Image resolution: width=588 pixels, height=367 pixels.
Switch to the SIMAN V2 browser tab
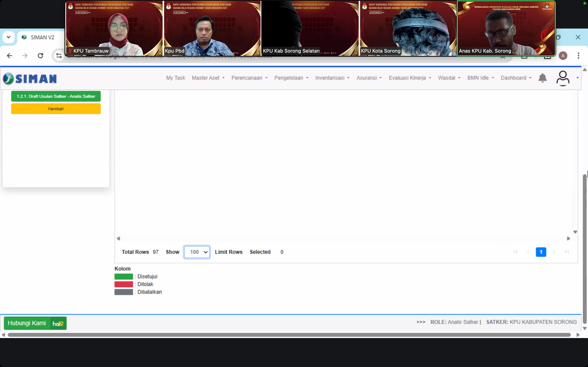click(42, 37)
